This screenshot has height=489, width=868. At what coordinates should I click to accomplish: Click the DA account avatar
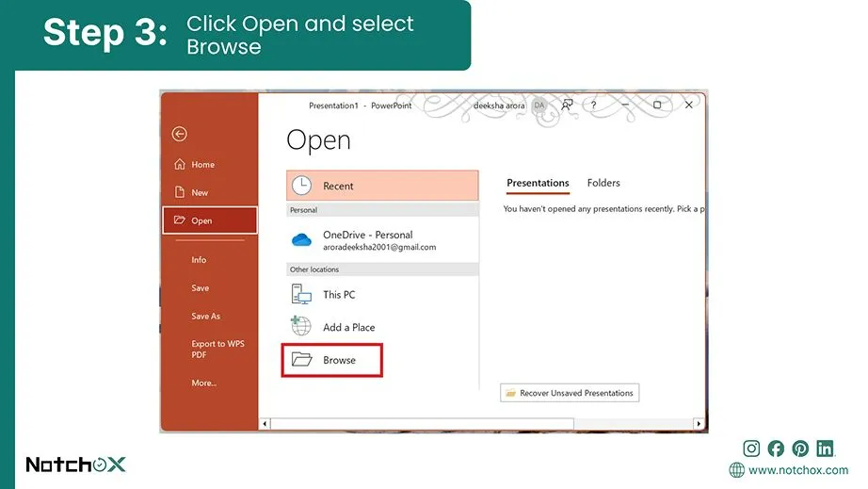click(x=539, y=106)
